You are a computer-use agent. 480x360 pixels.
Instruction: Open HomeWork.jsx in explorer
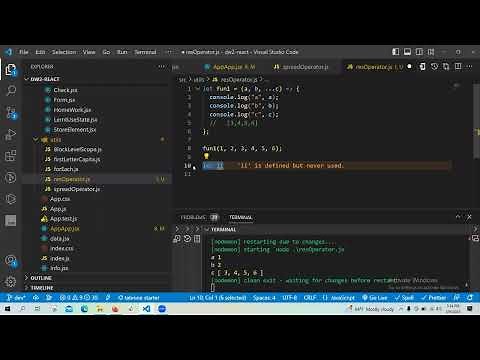[72, 110]
